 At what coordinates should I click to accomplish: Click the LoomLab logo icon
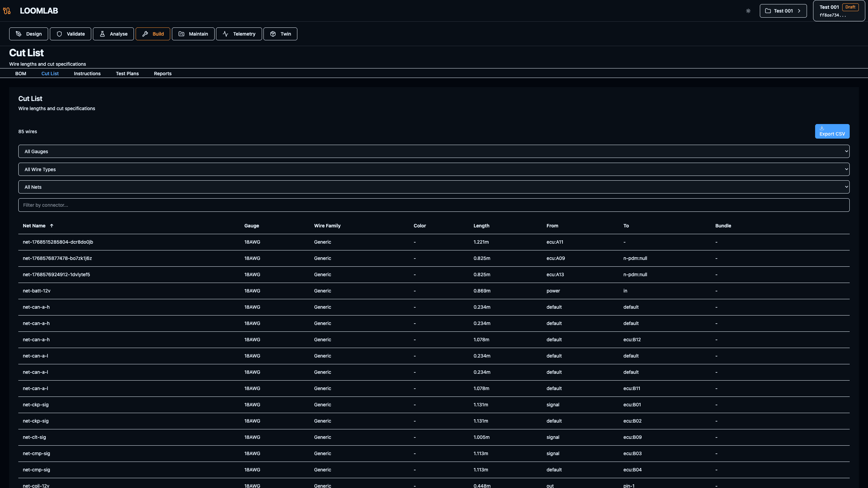point(7,11)
